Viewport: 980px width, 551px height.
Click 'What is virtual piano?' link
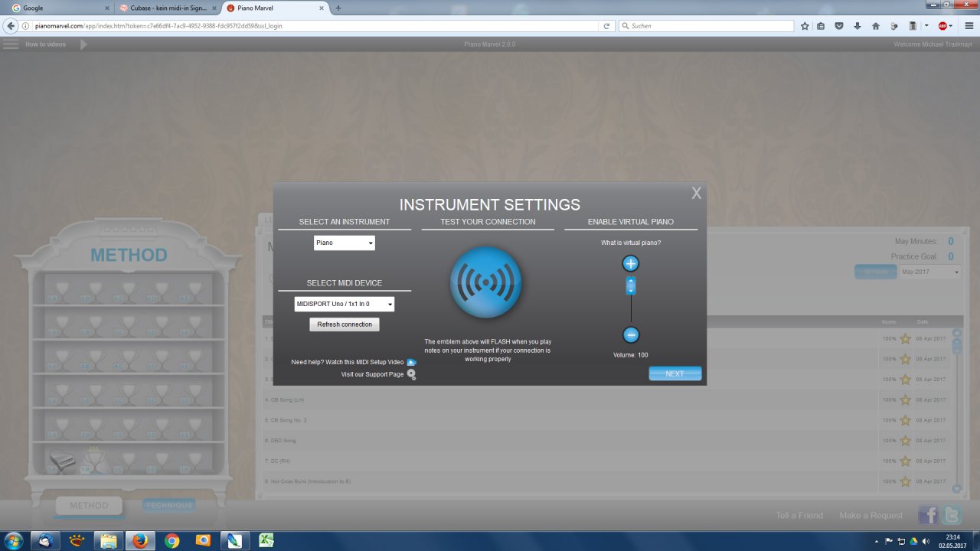[x=631, y=243]
